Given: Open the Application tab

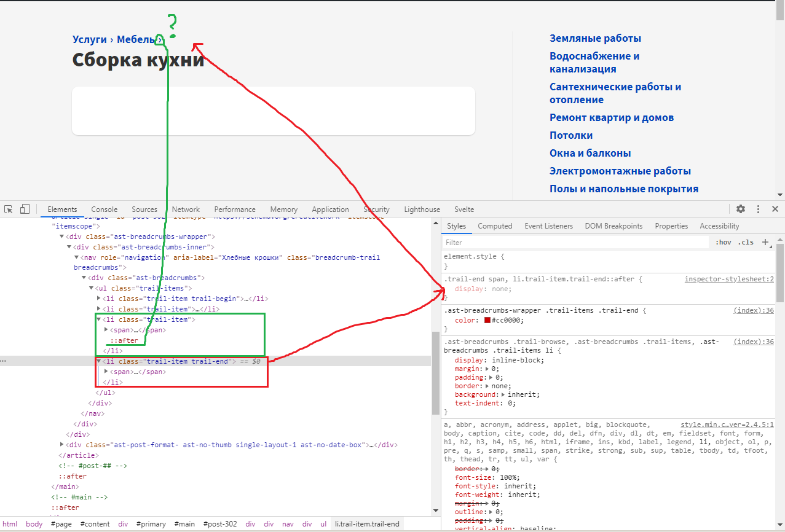Looking at the screenshot, I should point(330,209).
